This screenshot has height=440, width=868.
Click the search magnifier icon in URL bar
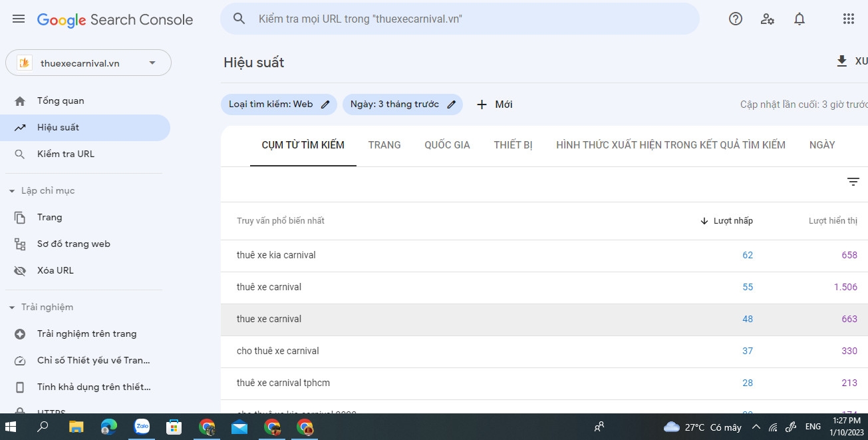coord(239,19)
